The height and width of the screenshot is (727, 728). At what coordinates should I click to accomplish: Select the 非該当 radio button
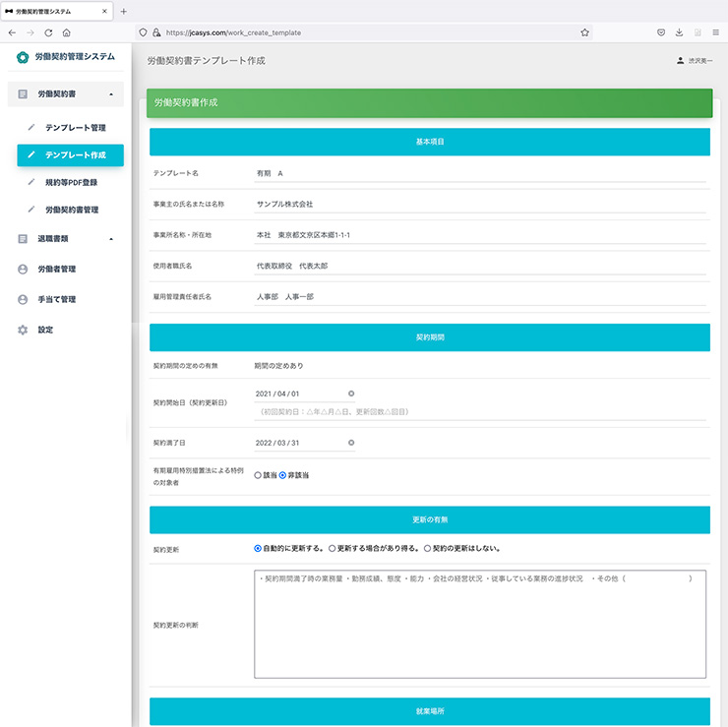tap(282, 475)
